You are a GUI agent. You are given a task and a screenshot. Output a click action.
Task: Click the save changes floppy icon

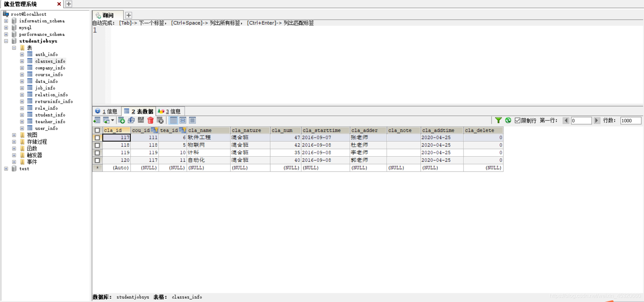pos(141,120)
